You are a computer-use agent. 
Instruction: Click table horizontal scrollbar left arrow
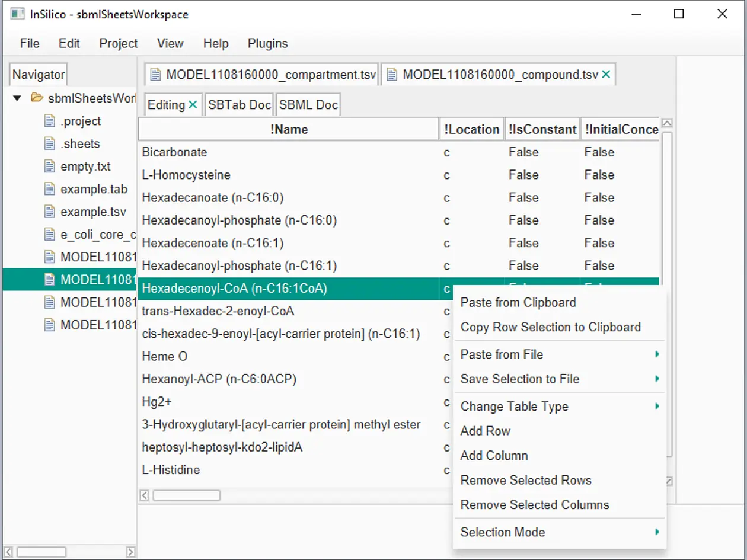(144, 495)
